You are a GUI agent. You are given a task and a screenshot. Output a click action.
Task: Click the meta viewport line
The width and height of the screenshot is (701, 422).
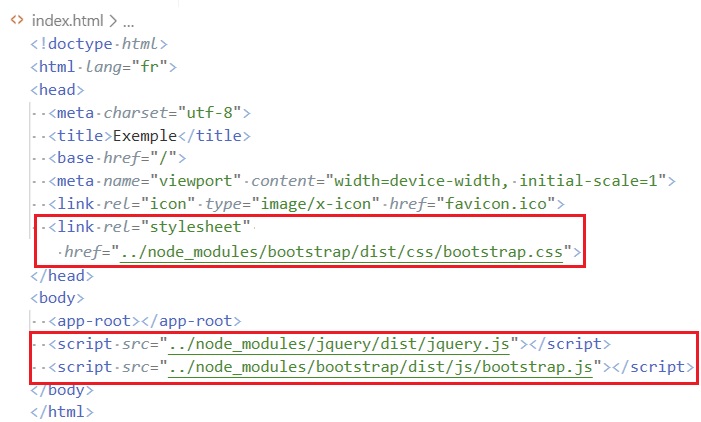coord(362,181)
